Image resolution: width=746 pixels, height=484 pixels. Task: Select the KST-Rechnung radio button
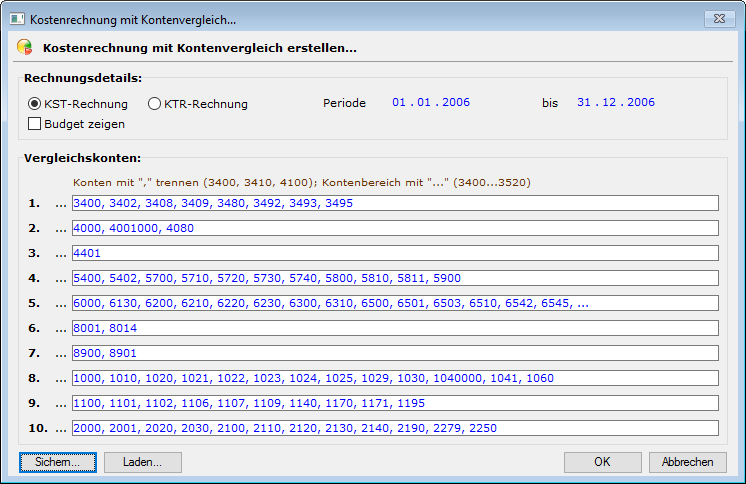(x=35, y=103)
